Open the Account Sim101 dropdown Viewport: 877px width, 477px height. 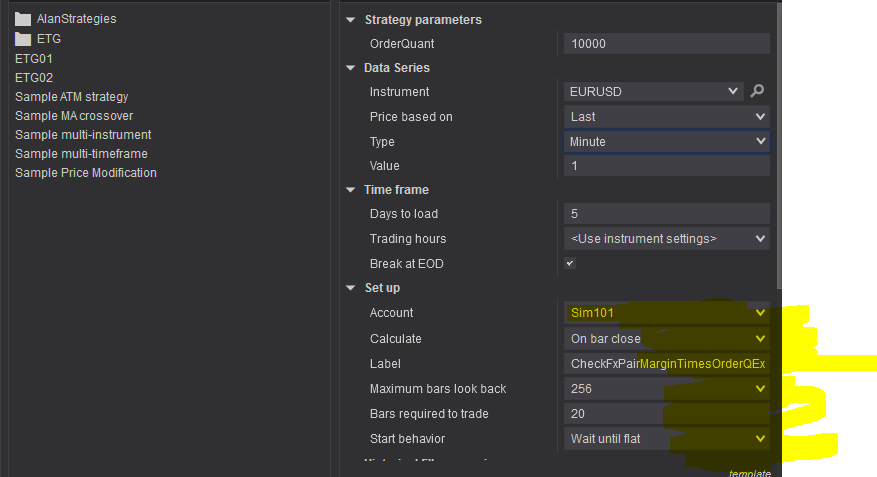coord(666,313)
